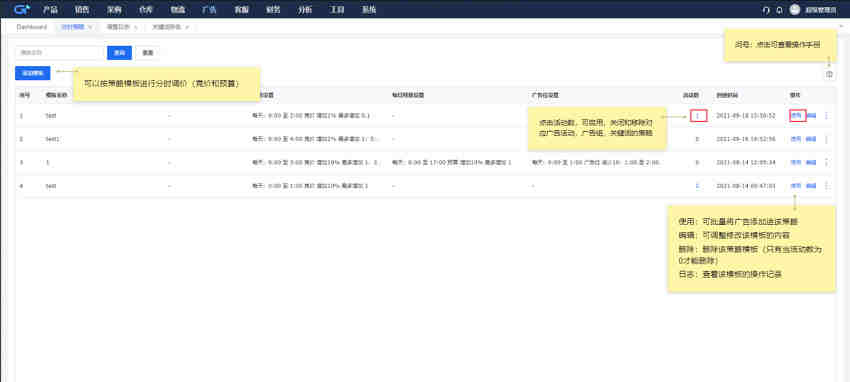Click the blue 查询 search button
Screen dimensions: 850x382
(119, 53)
